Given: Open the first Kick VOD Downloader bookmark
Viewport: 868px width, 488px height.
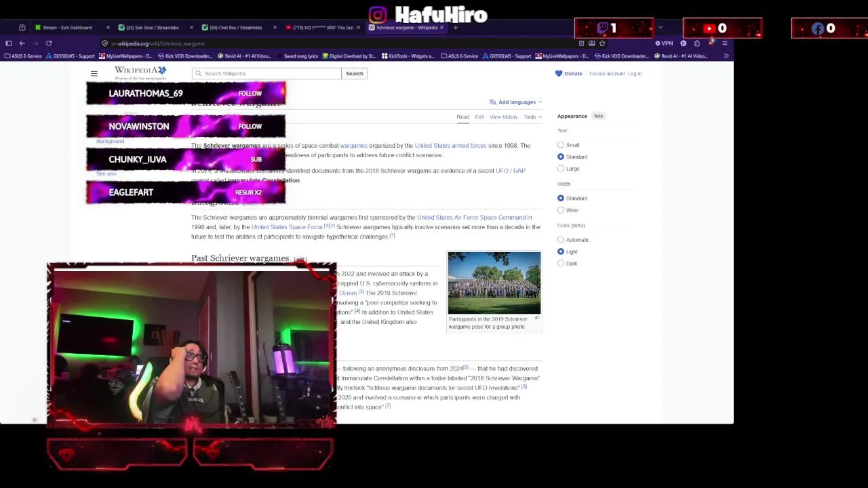Looking at the screenshot, I should [x=186, y=56].
